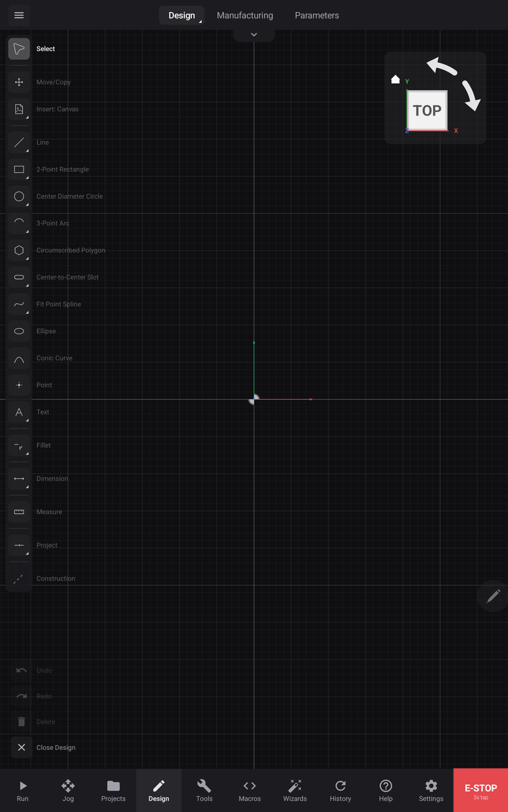The height and width of the screenshot is (812, 508).
Task: Open Projects in the bottom bar
Action: click(x=114, y=790)
